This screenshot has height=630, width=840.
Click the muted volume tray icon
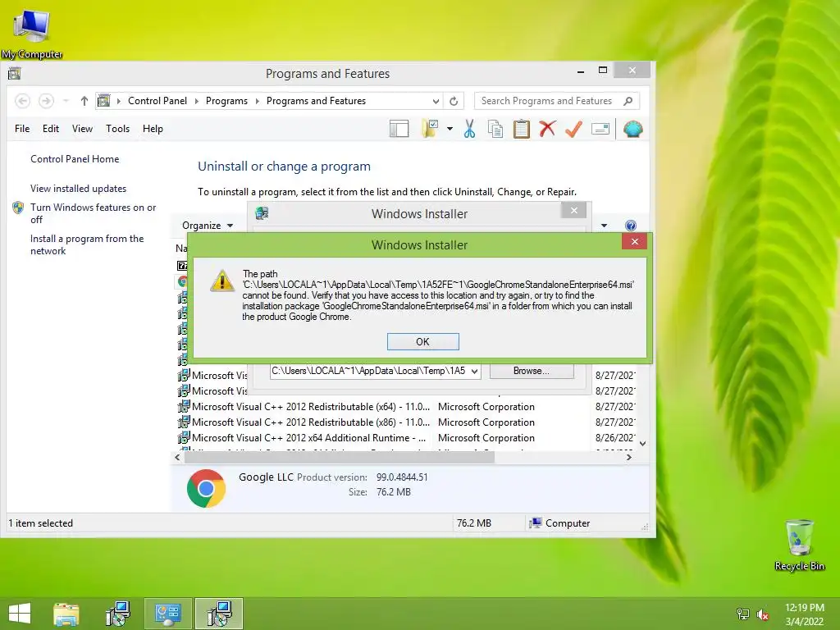pyautogui.click(x=762, y=614)
